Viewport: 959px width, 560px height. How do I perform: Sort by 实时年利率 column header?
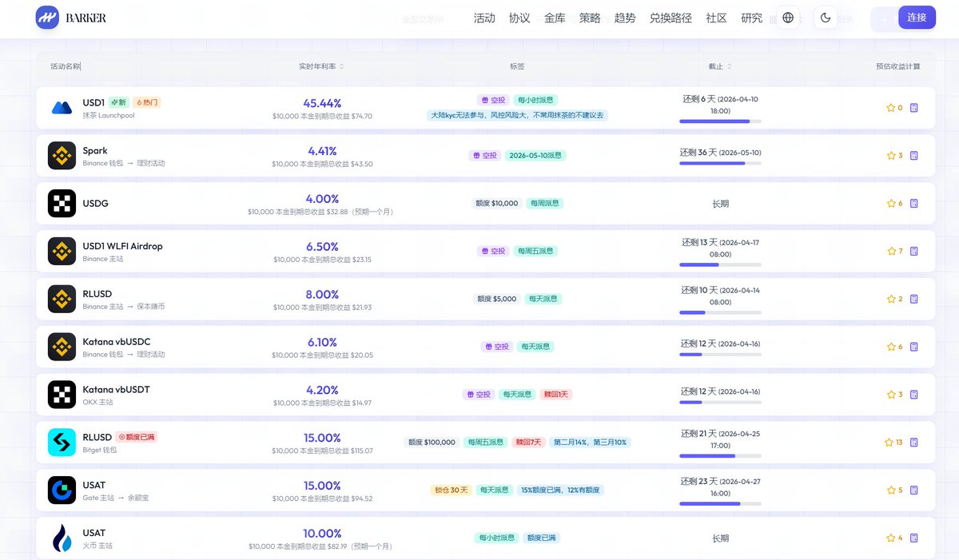tap(321, 66)
